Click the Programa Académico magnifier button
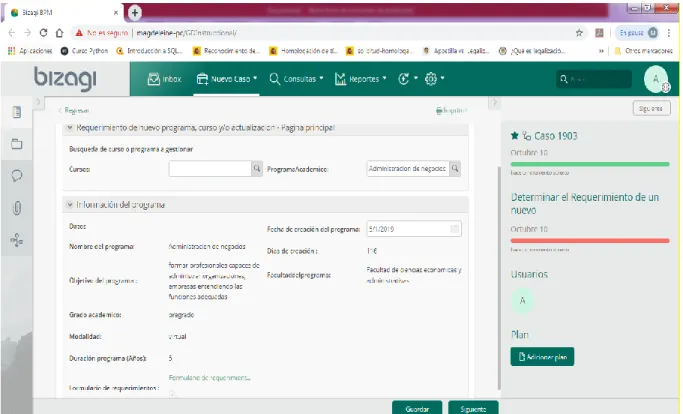This screenshot has width=683, height=414. [x=455, y=169]
